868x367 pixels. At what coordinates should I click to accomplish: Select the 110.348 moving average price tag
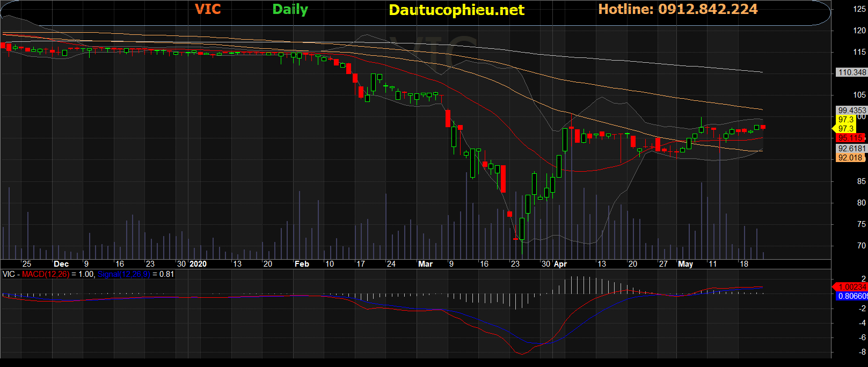point(851,72)
